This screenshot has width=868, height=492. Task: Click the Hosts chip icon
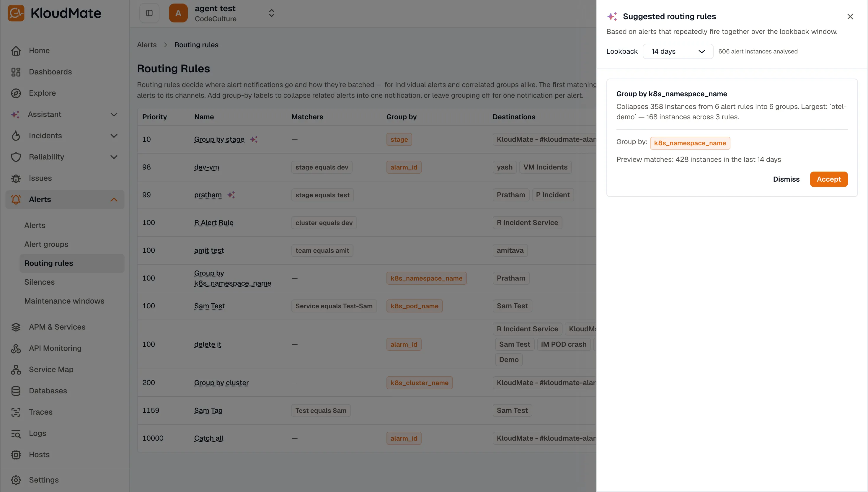(16, 455)
